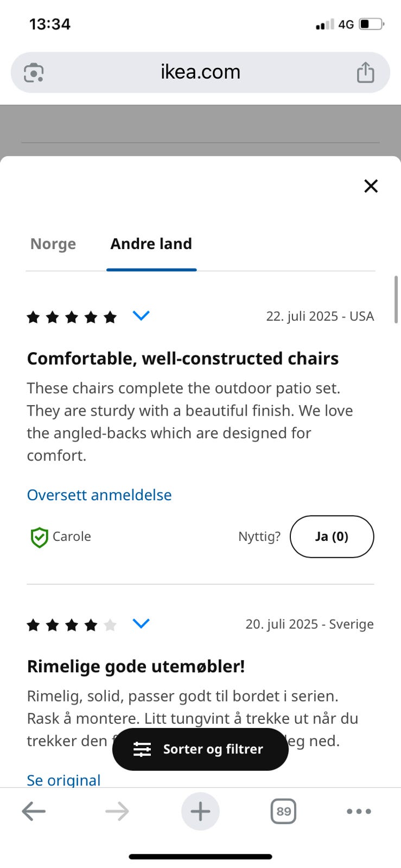This screenshot has width=401, height=868.
Task: Switch to the Norge reviews tab
Action: pyautogui.click(x=53, y=244)
